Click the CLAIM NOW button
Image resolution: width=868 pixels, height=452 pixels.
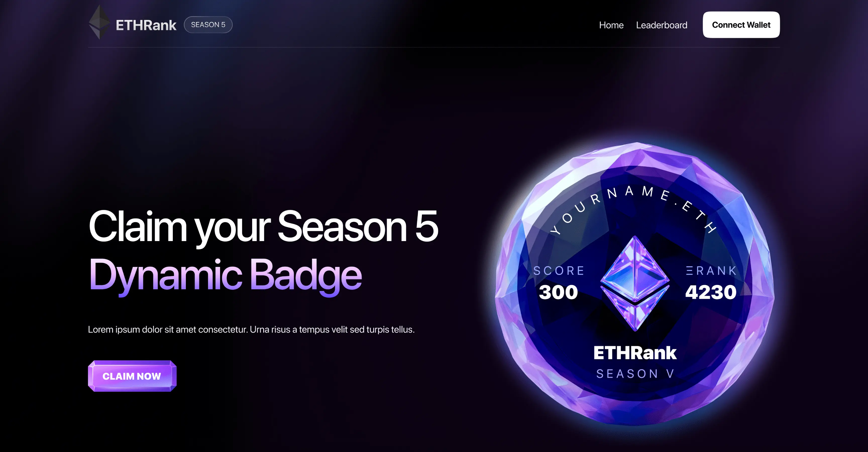coord(132,376)
